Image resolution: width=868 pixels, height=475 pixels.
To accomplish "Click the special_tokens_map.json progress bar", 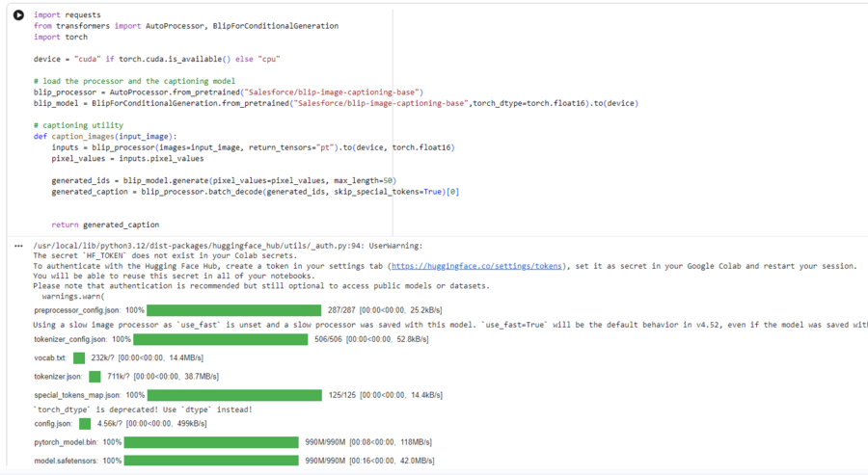I will pyautogui.click(x=234, y=395).
